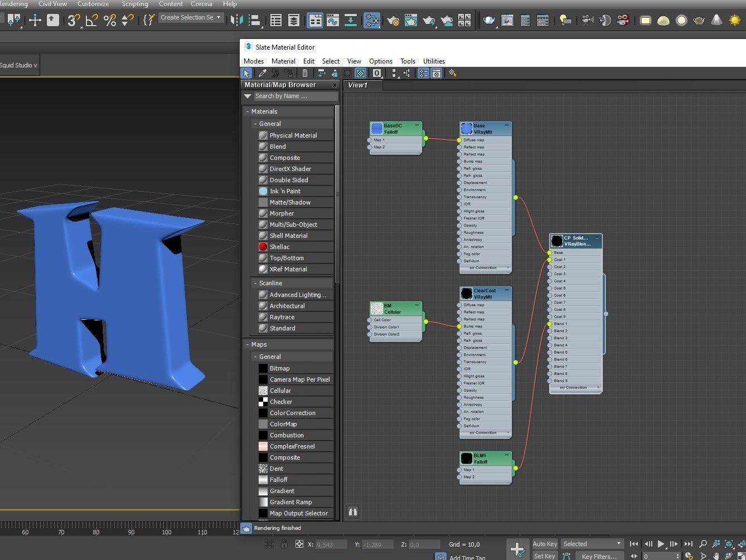Image resolution: width=746 pixels, height=560 pixels.
Task: Switch to the View1 tab
Action: click(x=364, y=85)
